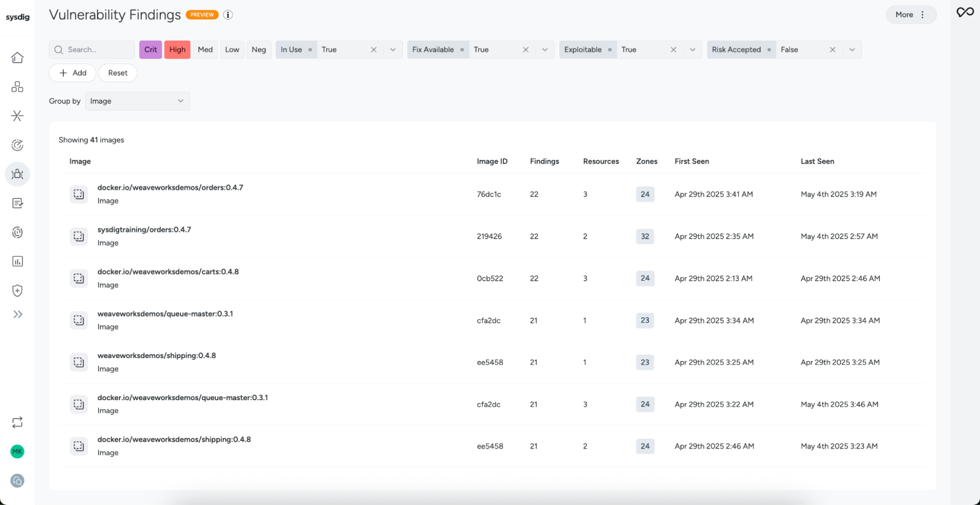The height and width of the screenshot is (505, 980).
Task: Click the Image ID column header
Action: tap(492, 162)
